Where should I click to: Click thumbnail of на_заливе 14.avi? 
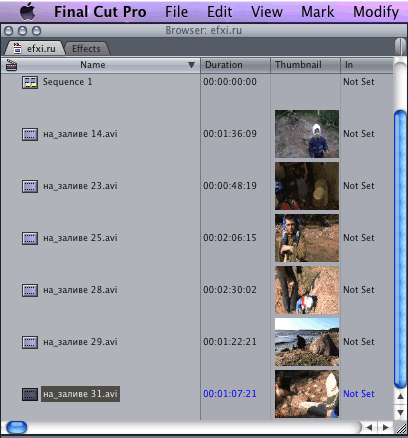[307, 134]
